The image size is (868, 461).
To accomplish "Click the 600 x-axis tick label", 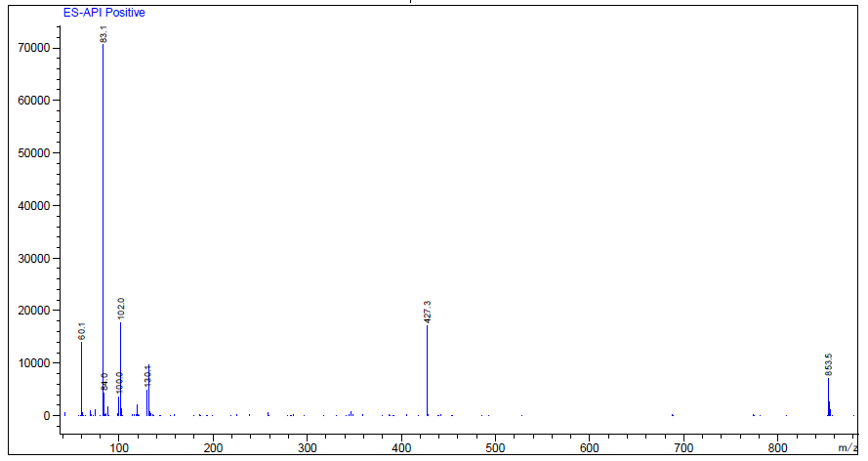I will [590, 447].
